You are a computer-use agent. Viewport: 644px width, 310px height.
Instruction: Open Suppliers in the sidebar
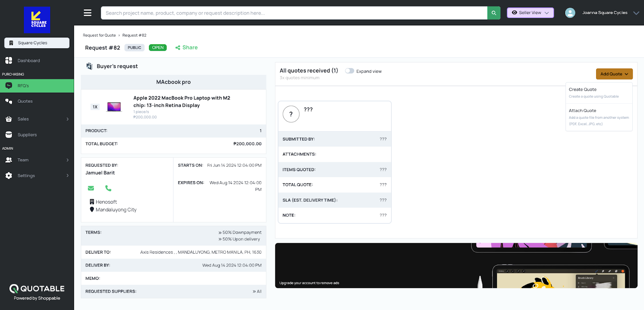click(27, 135)
